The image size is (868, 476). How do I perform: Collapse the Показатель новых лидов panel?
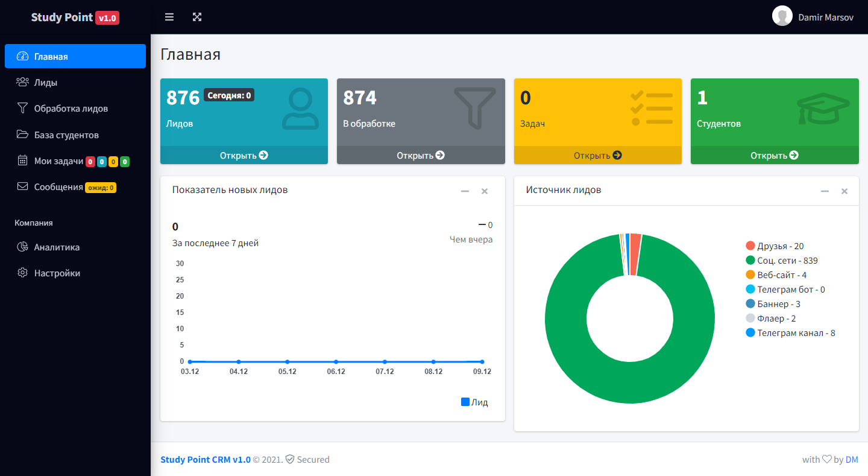pyautogui.click(x=465, y=191)
